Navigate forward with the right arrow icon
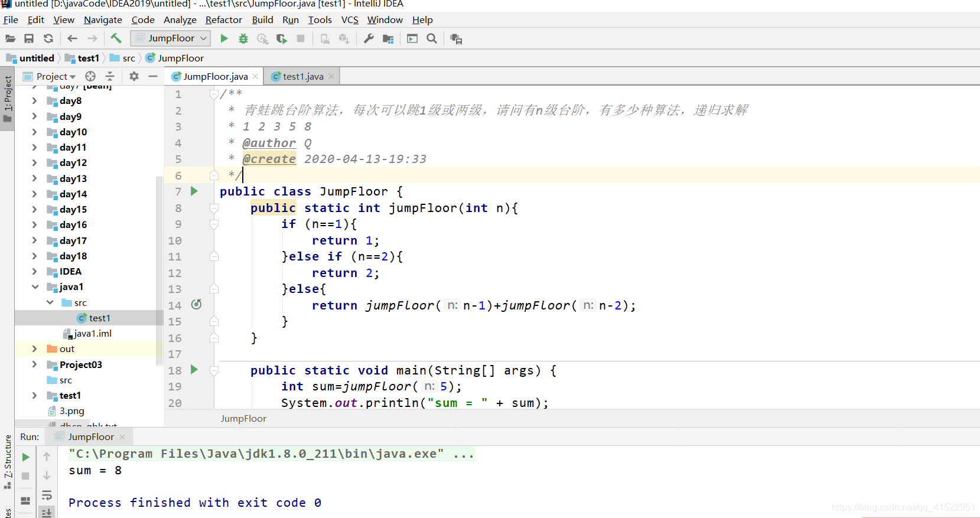The image size is (980, 518). click(92, 38)
